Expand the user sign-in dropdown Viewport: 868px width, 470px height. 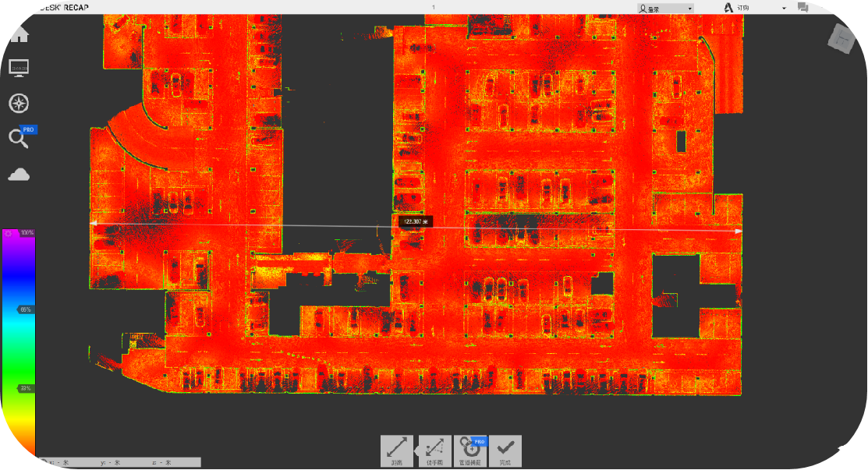[665, 9]
